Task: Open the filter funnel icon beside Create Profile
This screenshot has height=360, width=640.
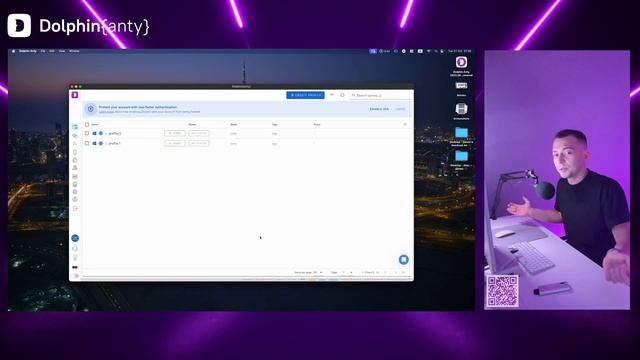Action: (332, 95)
